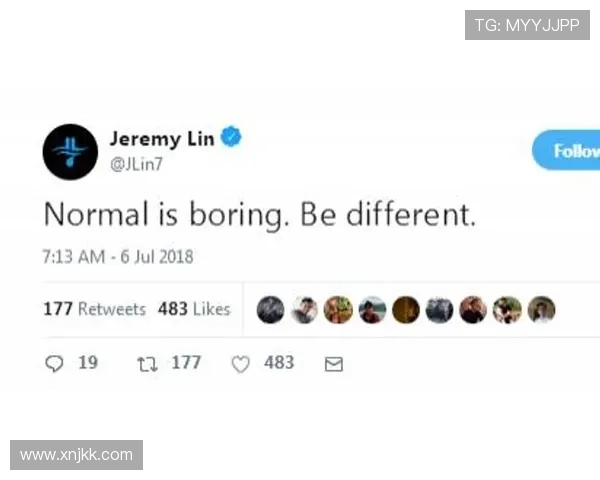Click the fifth liker avatar thumbnail
This screenshot has width=600, height=480.
pos(406,310)
